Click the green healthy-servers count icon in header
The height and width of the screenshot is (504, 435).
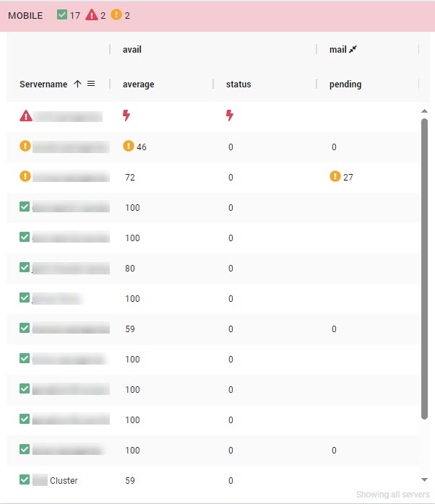click(61, 14)
